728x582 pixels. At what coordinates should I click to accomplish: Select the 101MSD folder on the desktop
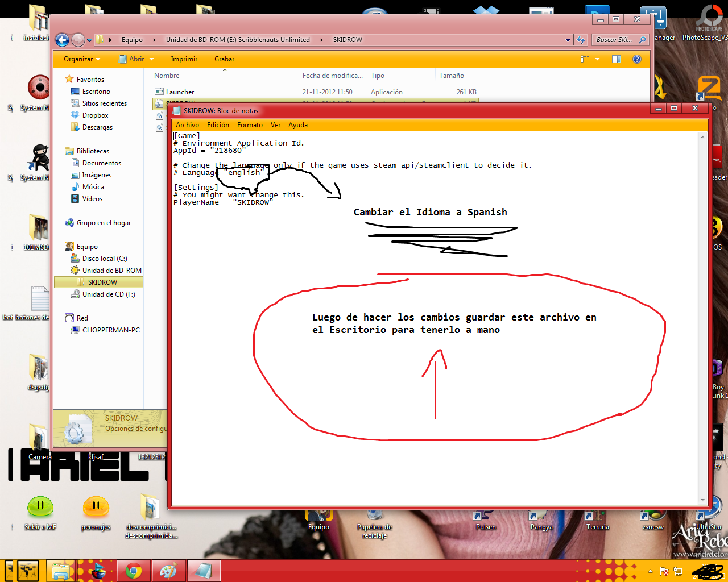38,232
